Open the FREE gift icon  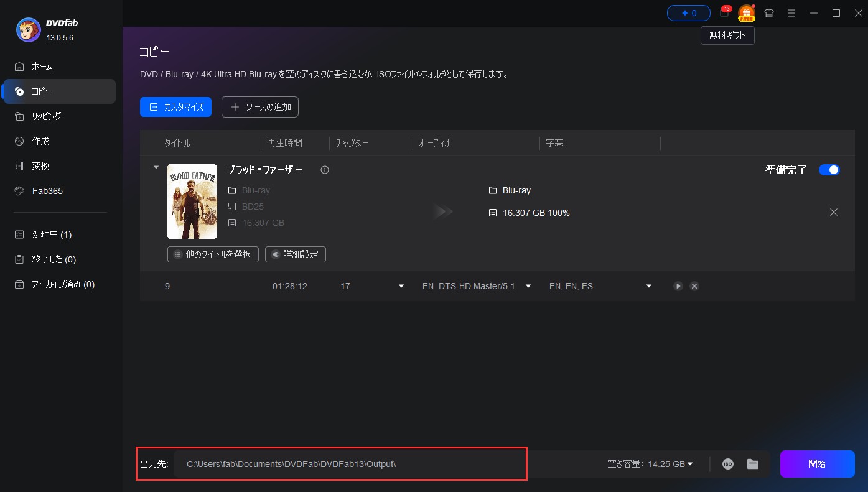pos(746,12)
